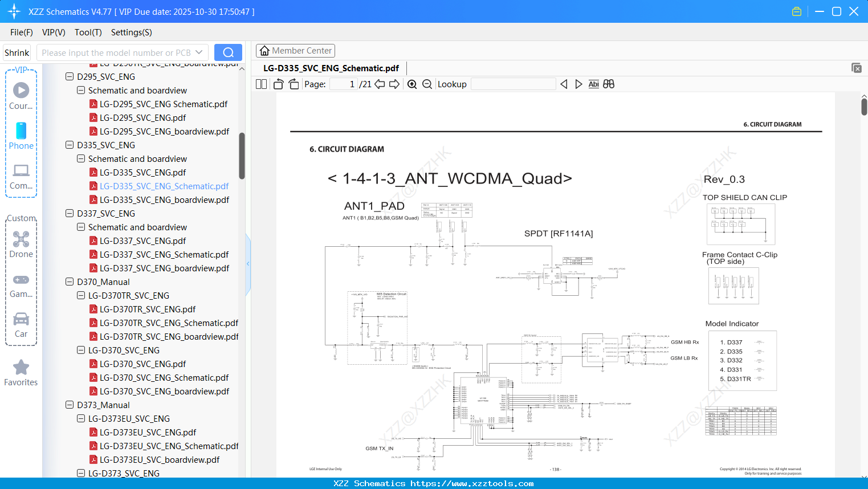Start a search using the blue magnifier button
Screen dimensions: 868x489
point(227,52)
